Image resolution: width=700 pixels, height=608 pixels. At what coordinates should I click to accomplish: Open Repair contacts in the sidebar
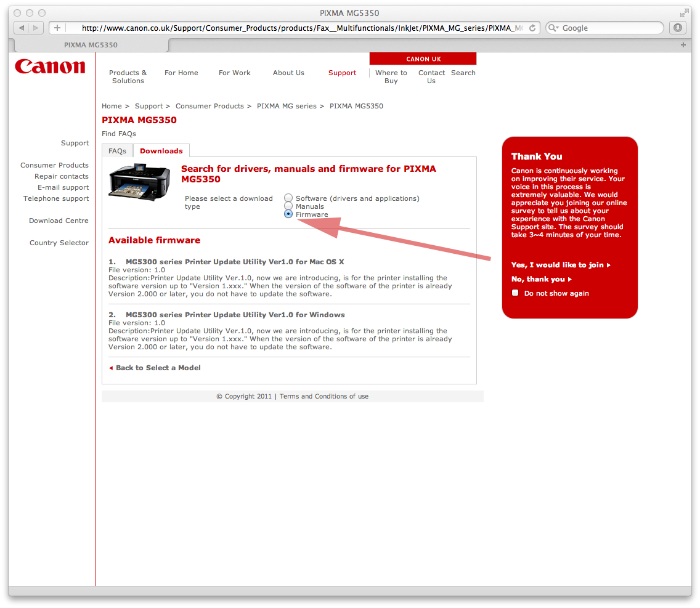pos(62,176)
